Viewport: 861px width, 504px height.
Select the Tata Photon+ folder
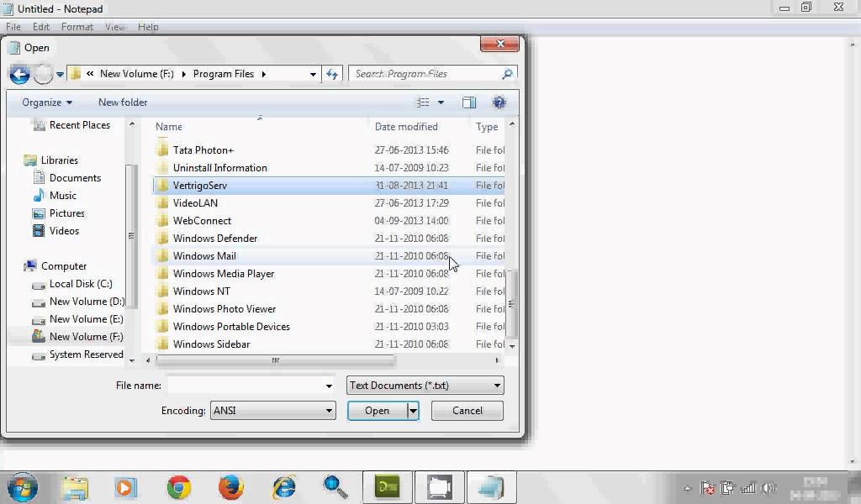pyautogui.click(x=329, y=150)
